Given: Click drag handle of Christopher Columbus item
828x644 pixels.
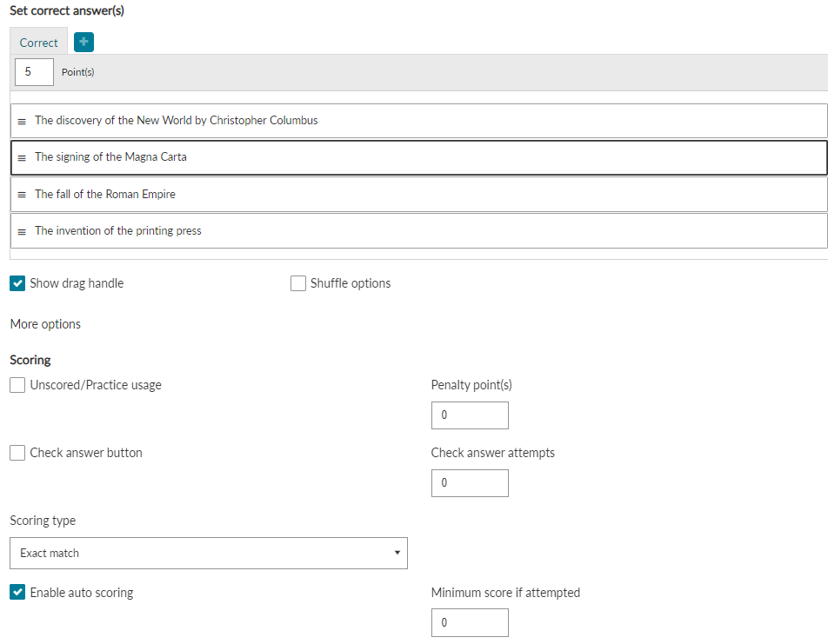Looking at the screenshot, I should coord(22,122).
